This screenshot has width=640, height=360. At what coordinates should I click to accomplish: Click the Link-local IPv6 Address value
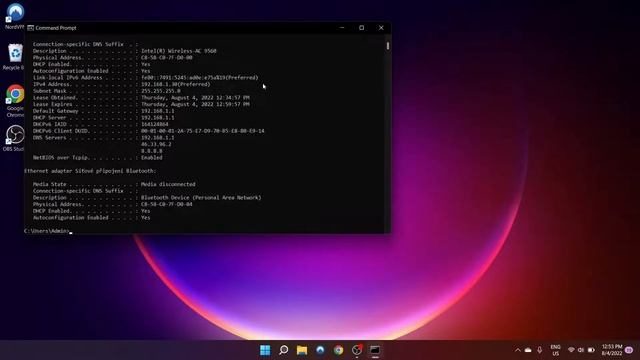click(x=200, y=78)
